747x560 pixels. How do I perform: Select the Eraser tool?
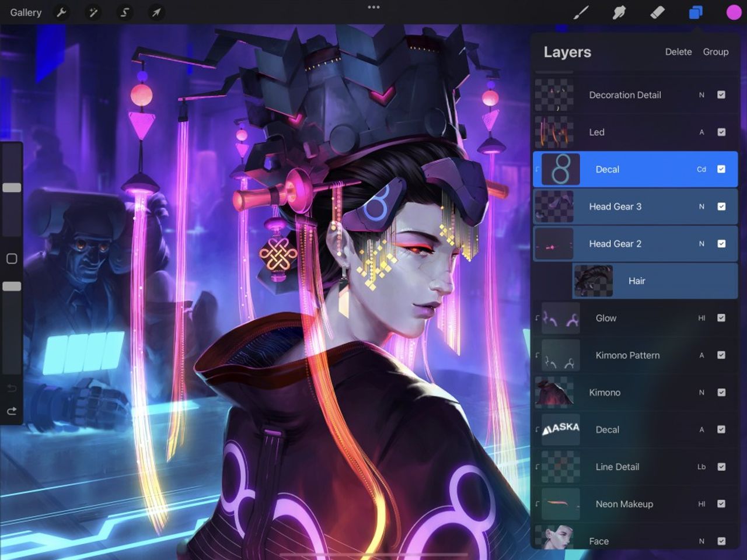pos(657,12)
